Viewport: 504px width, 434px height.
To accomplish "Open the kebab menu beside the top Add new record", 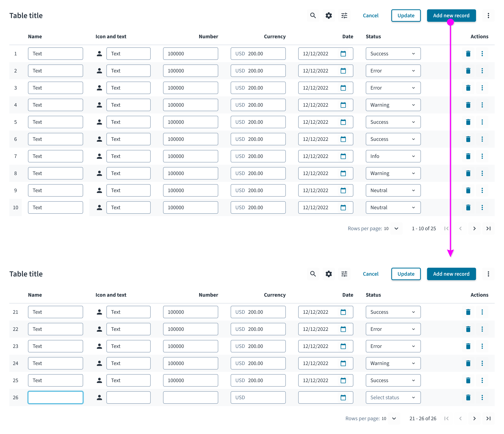I will pyautogui.click(x=488, y=16).
